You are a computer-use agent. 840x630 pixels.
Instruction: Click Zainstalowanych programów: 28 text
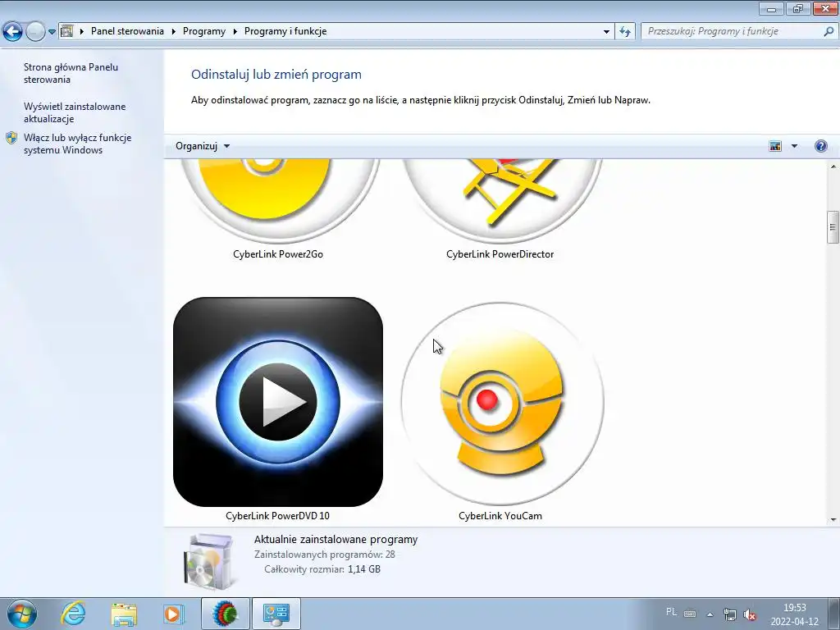[325, 555]
